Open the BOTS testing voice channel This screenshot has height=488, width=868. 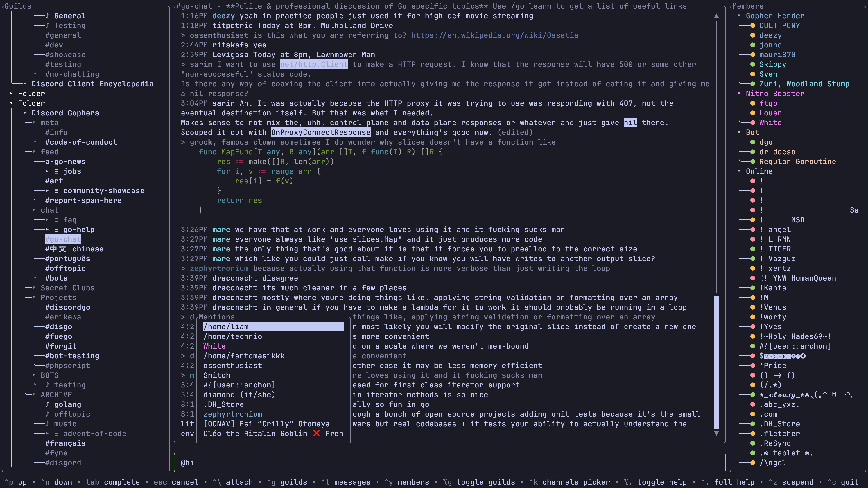(66, 385)
